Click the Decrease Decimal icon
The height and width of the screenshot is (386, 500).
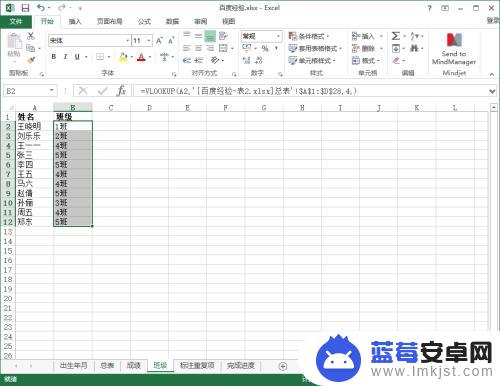coord(259,60)
